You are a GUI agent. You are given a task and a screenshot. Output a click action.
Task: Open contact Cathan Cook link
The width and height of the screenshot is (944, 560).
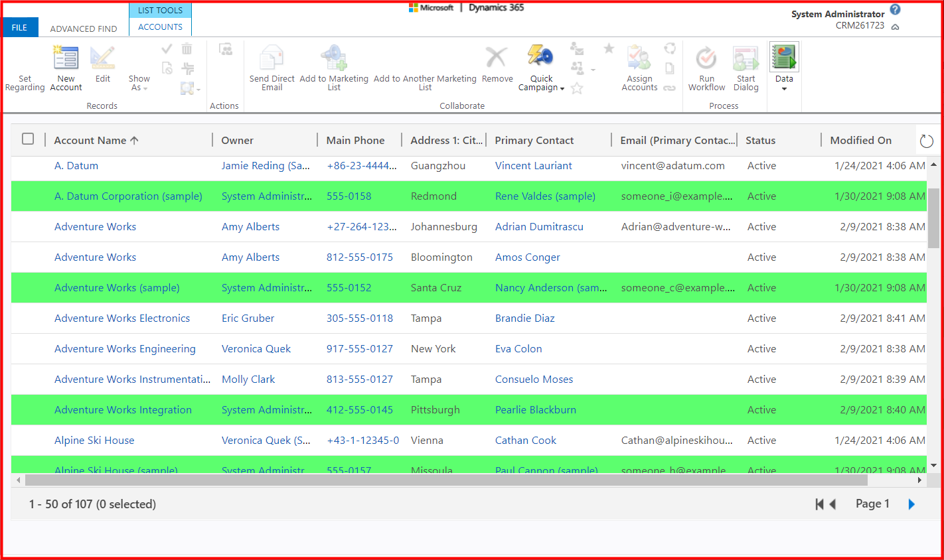[x=526, y=441]
